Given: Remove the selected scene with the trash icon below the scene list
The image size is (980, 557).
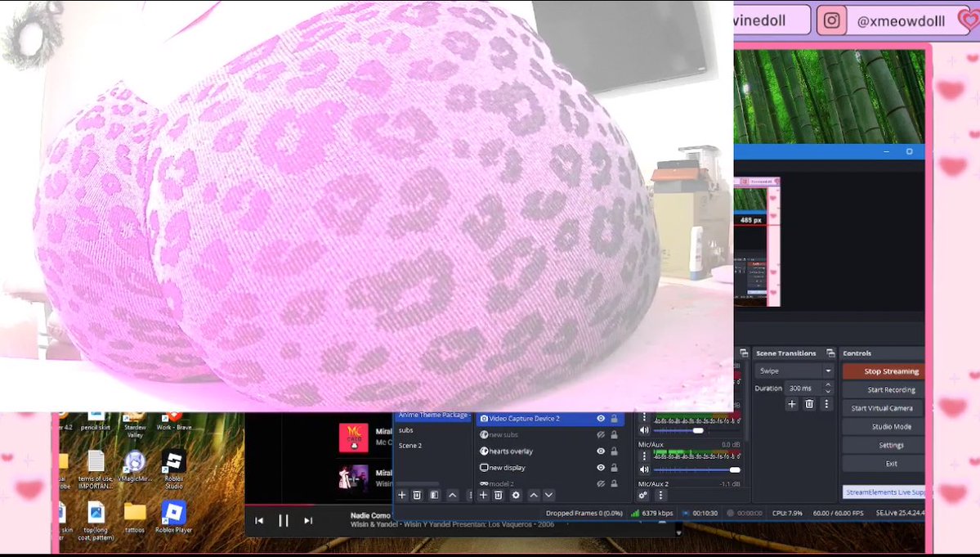Looking at the screenshot, I should (418, 495).
